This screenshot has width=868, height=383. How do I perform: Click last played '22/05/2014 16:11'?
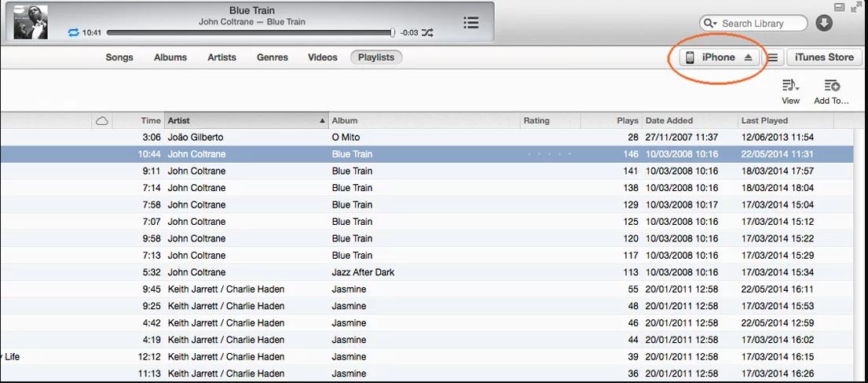[x=778, y=289]
